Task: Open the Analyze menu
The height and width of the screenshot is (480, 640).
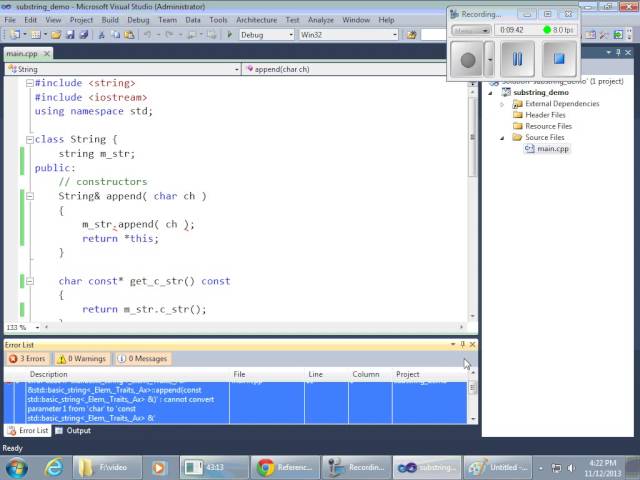Action: [320, 20]
